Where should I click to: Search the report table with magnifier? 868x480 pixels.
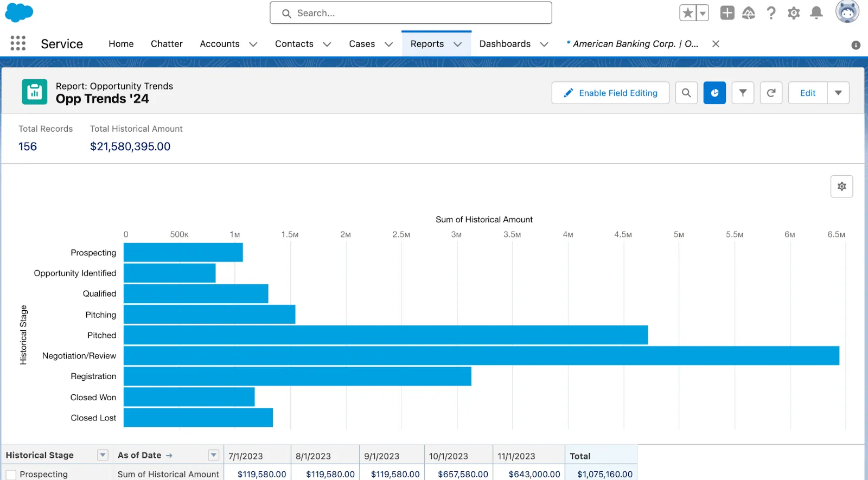tap(686, 93)
